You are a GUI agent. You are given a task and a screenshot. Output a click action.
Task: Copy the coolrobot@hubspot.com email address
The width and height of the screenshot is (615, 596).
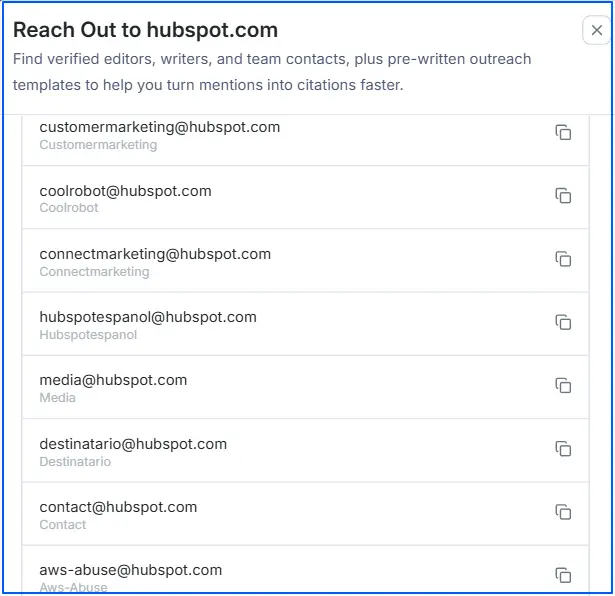(563, 196)
